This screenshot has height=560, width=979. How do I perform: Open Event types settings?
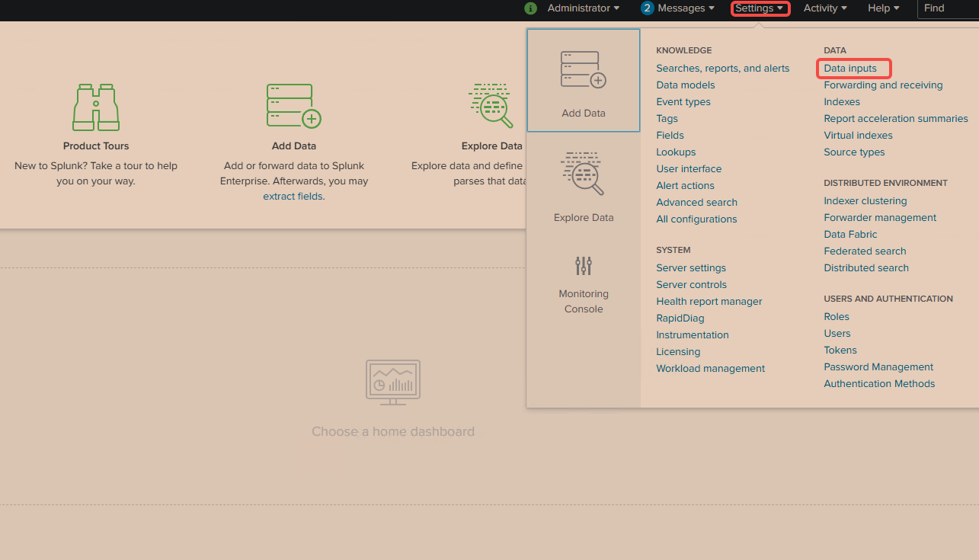(683, 102)
